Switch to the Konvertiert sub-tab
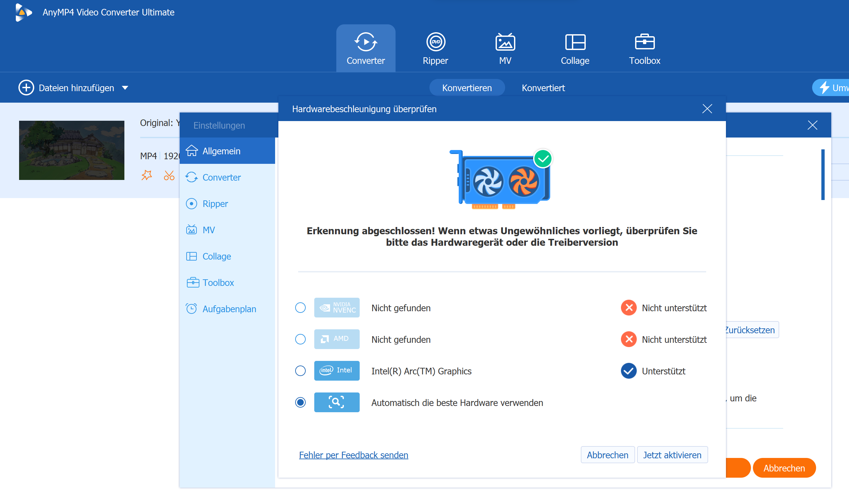 pyautogui.click(x=543, y=88)
